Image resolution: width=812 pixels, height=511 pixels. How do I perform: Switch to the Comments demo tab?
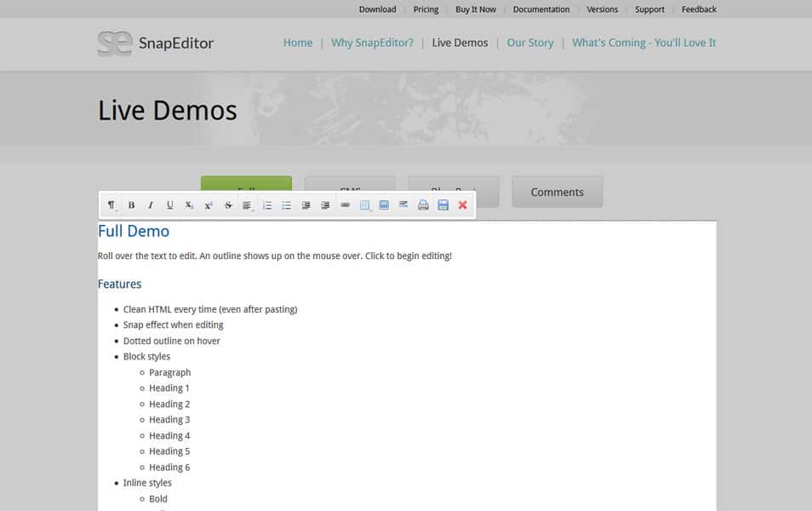coord(557,192)
